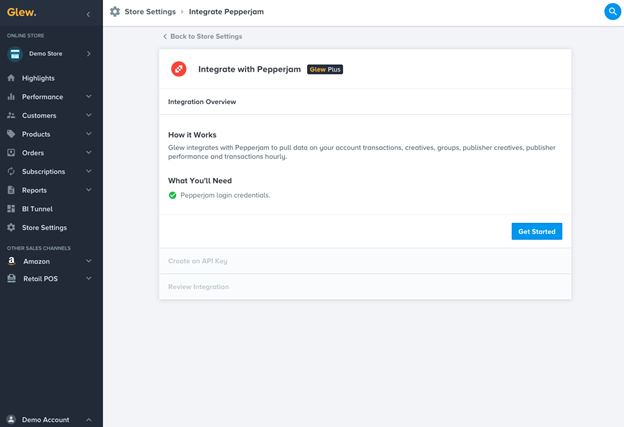Click the Orders inbox icon
Screen dimensions: 624x427
tap(11, 153)
